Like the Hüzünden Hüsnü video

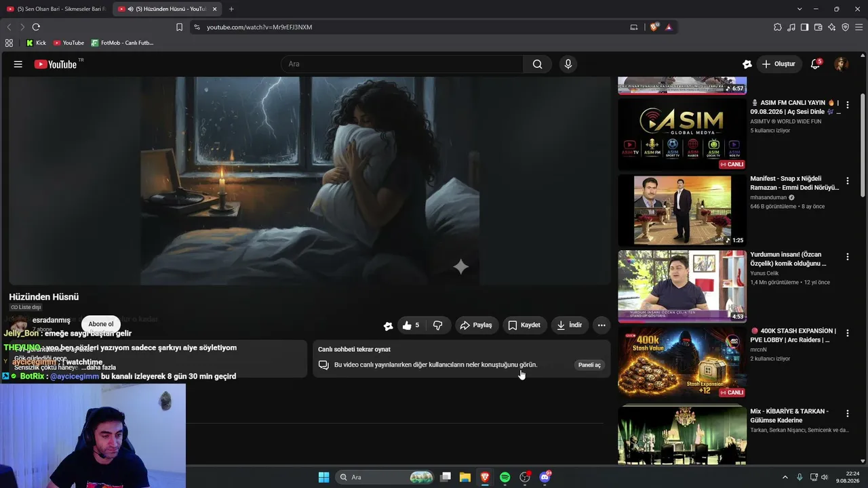point(410,325)
